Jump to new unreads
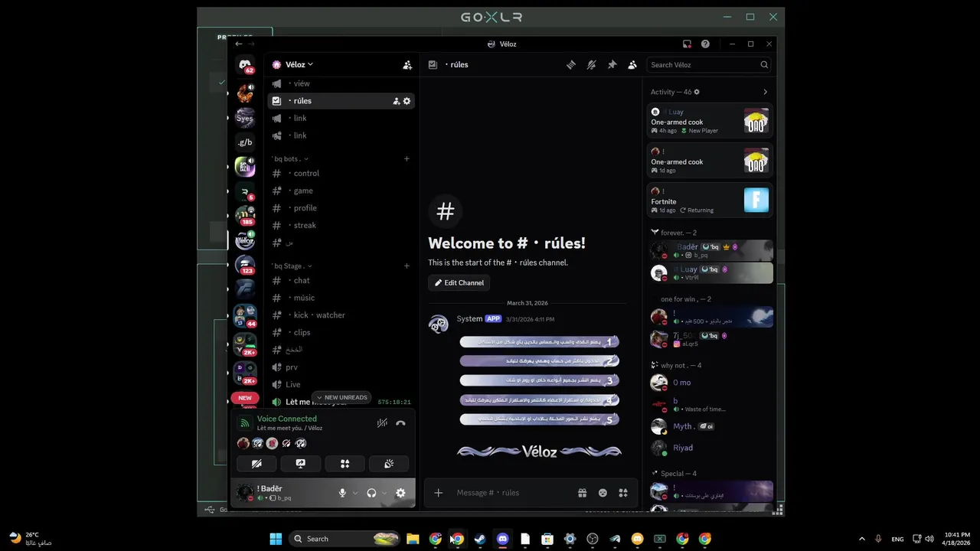980x551 pixels. [x=341, y=398]
